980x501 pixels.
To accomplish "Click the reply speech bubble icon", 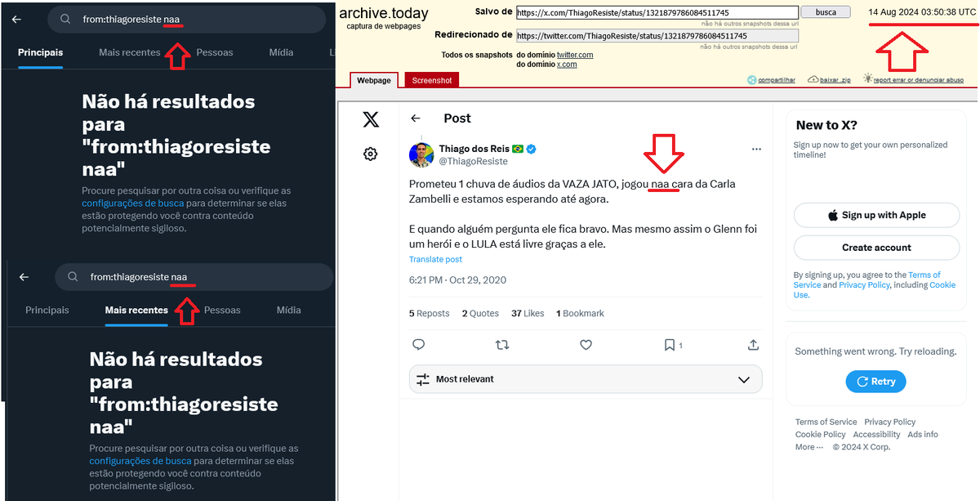I will [x=418, y=345].
